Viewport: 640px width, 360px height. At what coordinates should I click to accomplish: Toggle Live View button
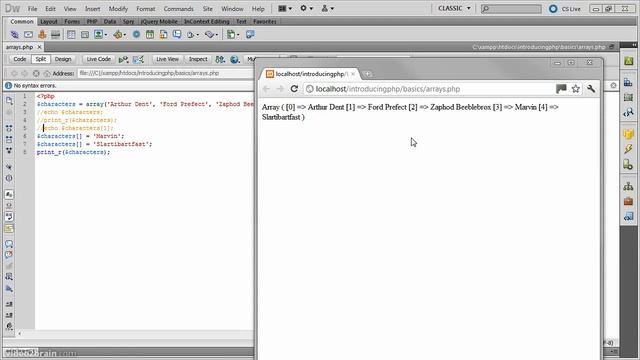click(x=167, y=59)
